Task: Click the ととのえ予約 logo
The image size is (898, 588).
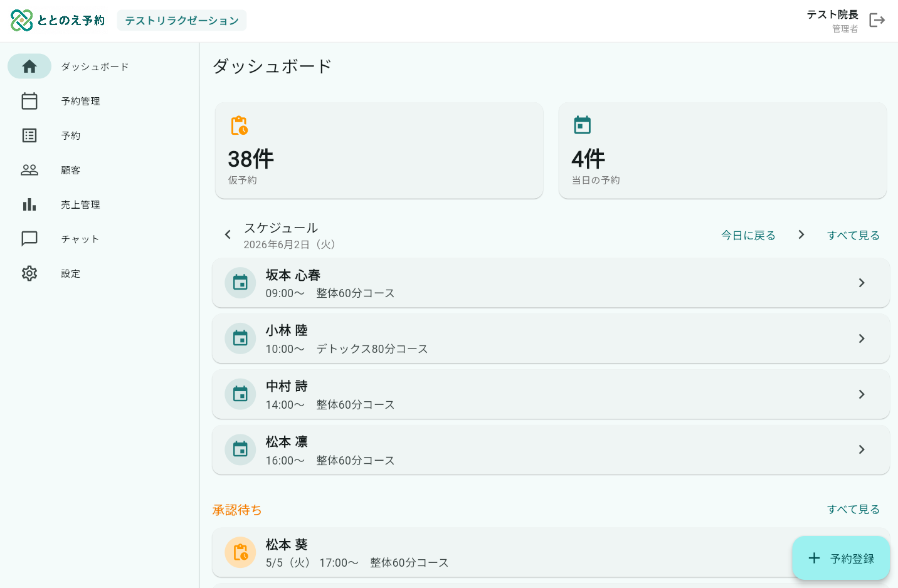Action: (x=58, y=21)
